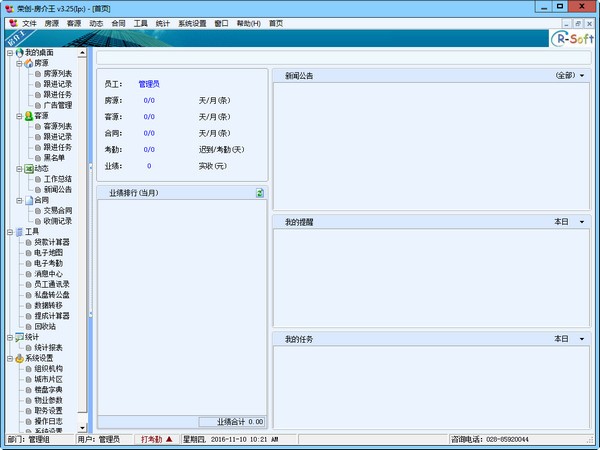Select 贷款计算器 in the tools tree

click(52, 242)
